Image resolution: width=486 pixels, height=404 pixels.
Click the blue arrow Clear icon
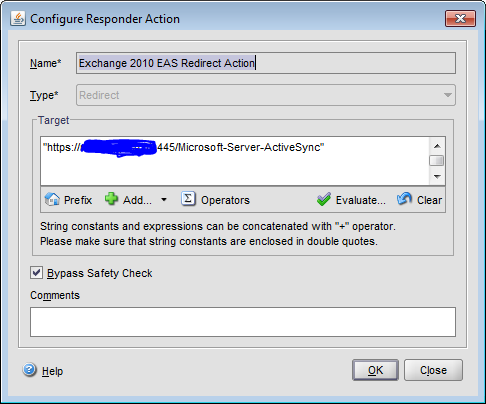coord(404,199)
